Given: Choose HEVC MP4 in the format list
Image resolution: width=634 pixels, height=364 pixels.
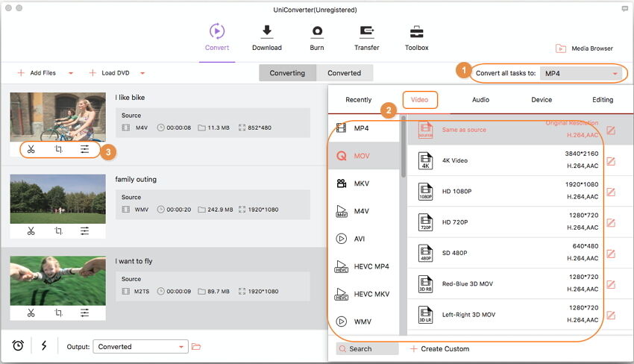Looking at the screenshot, I should coord(364,266).
